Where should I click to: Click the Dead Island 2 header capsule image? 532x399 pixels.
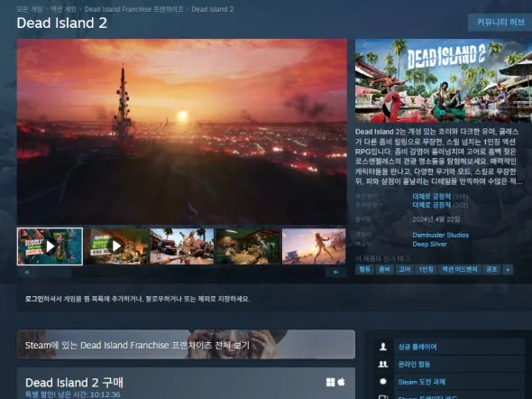point(444,80)
